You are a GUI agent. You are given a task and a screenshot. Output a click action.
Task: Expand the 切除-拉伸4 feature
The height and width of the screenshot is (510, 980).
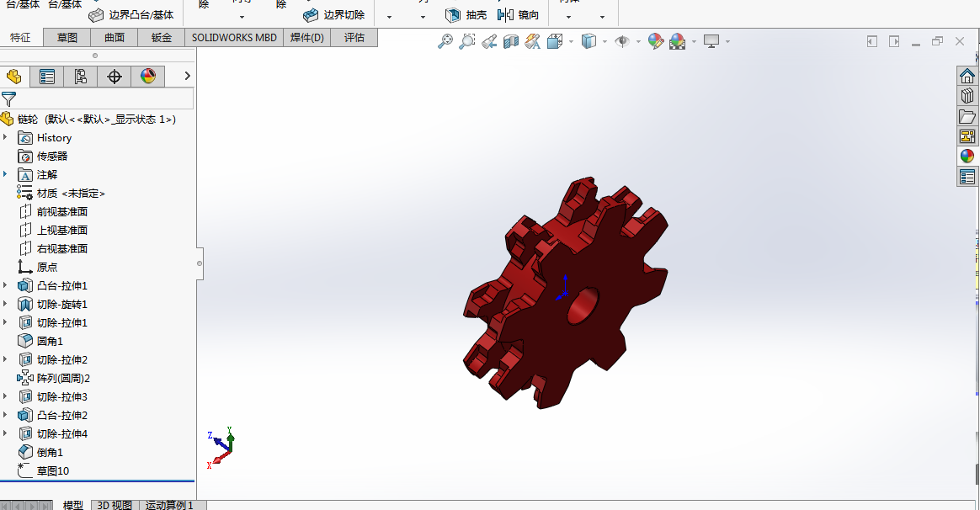click(x=6, y=433)
